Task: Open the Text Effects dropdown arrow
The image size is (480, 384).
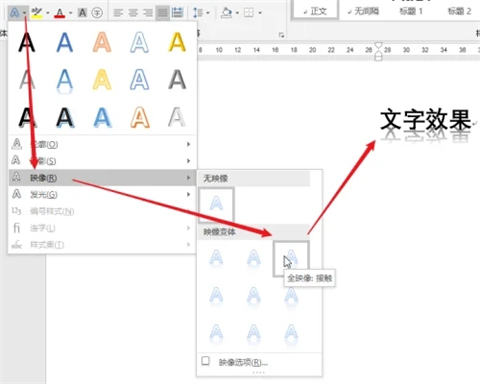Action: [x=24, y=13]
